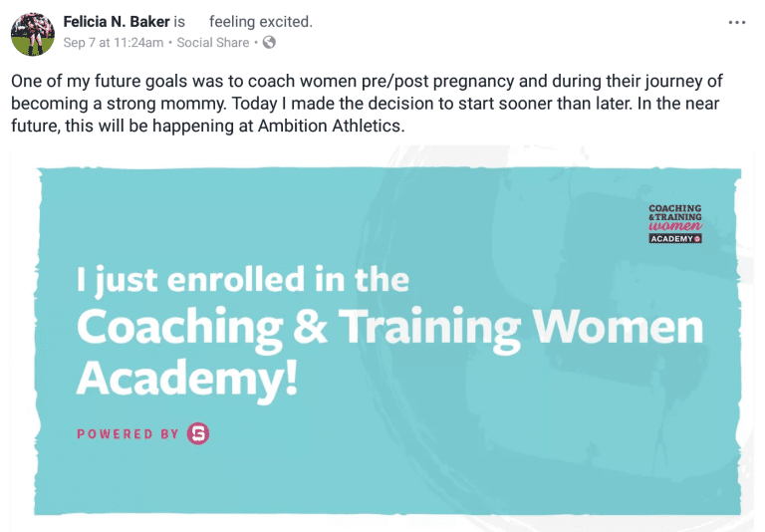The height and width of the screenshot is (532, 765).
Task: Click the black ACADEMY badge in the logo
Action: [675, 239]
